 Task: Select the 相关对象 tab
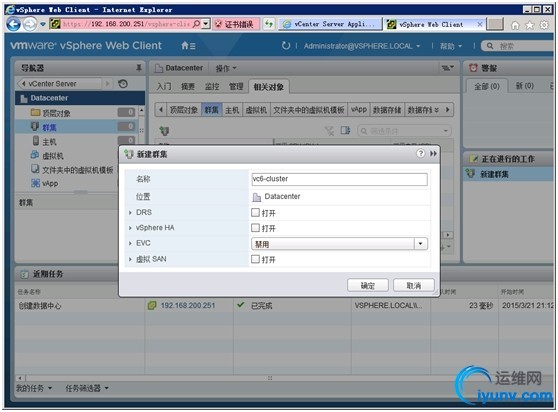[x=269, y=86]
